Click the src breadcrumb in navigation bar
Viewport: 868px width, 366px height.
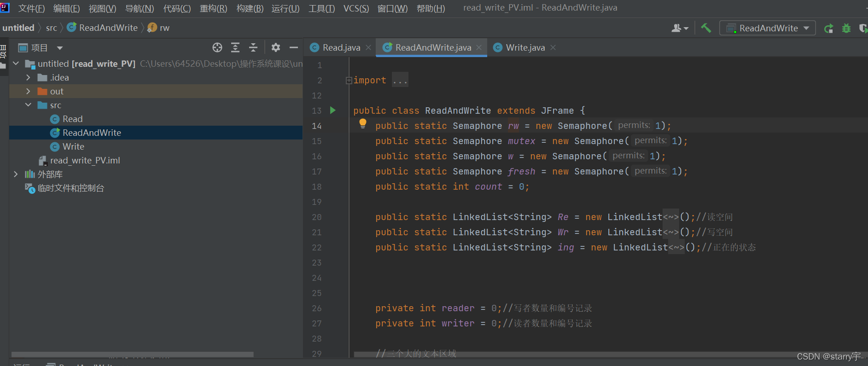tap(52, 28)
